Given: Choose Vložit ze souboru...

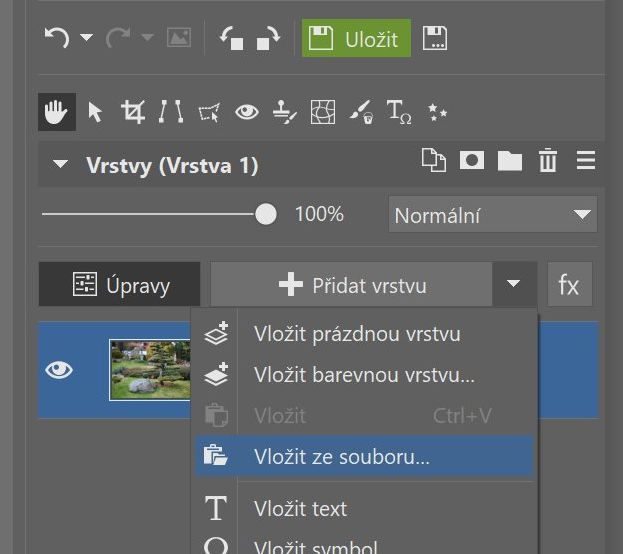Looking at the screenshot, I should tap(364, 456).
